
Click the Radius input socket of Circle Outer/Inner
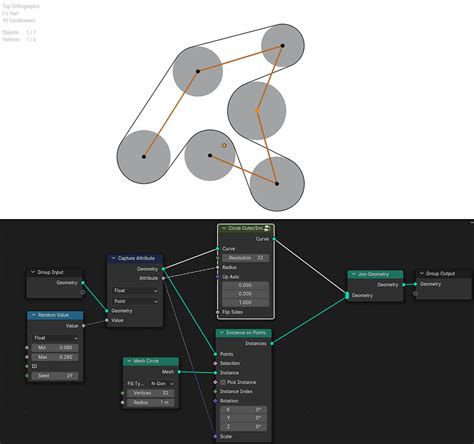click(x=218, y=267)
